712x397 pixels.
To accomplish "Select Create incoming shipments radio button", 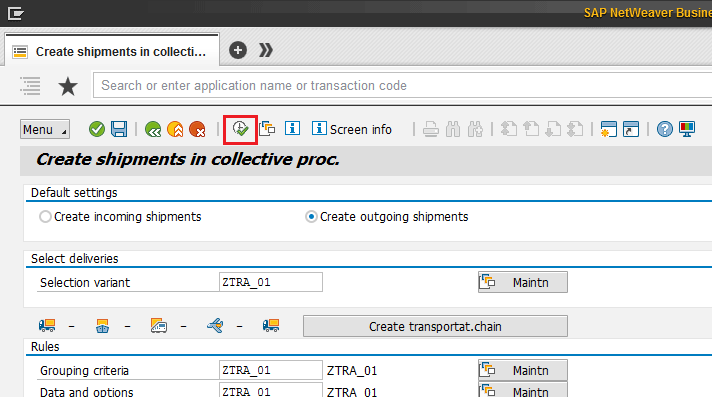I will (45, 217).
